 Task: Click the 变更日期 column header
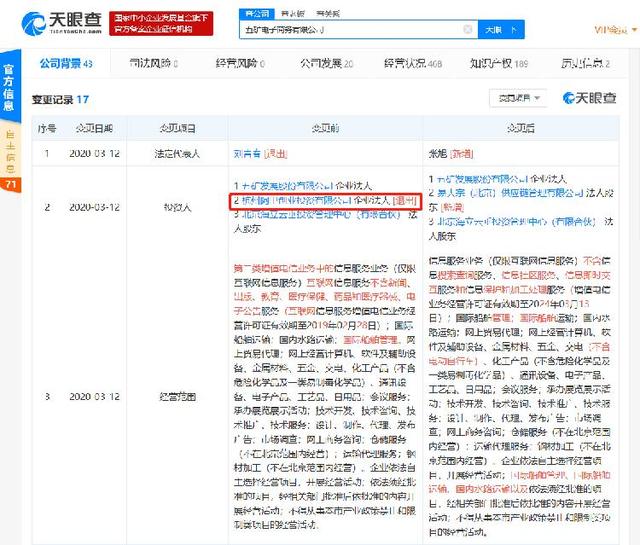pyautogui.click(x=94, y=129)
